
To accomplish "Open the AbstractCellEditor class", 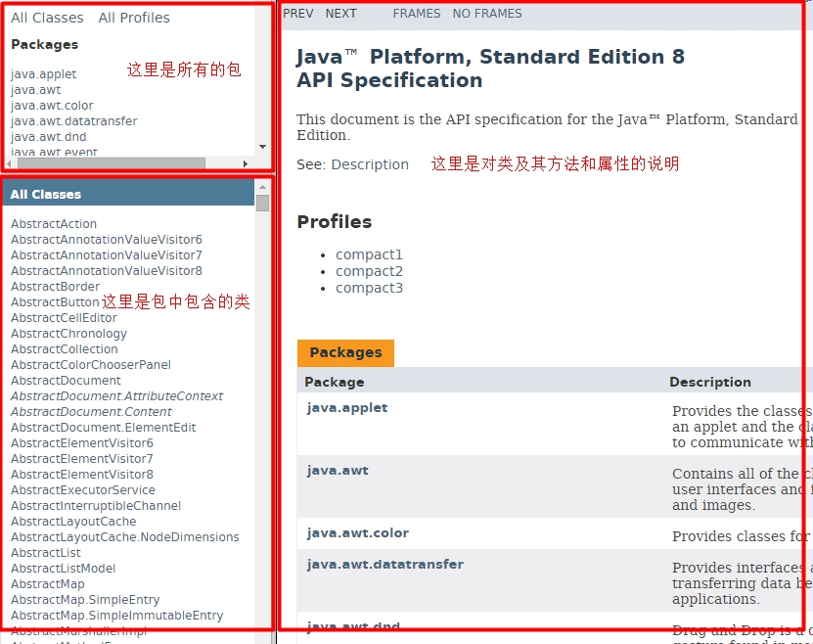I will (x=64, y=317).
